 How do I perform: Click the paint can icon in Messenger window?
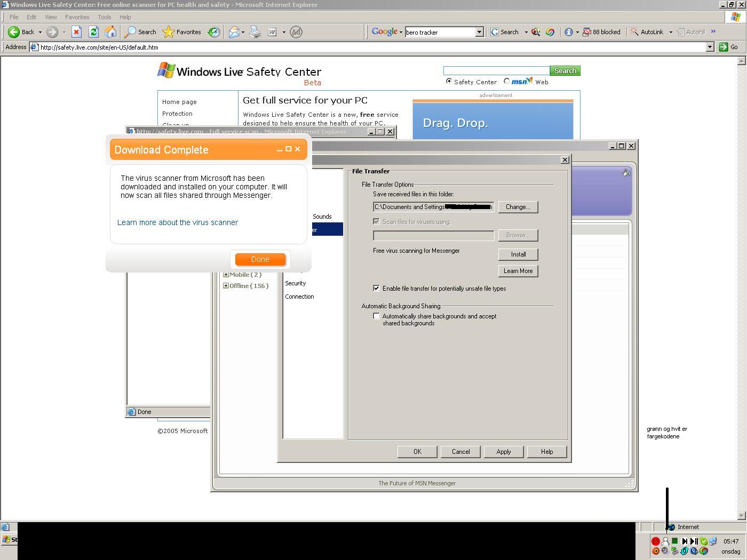(x=626, y=172)
